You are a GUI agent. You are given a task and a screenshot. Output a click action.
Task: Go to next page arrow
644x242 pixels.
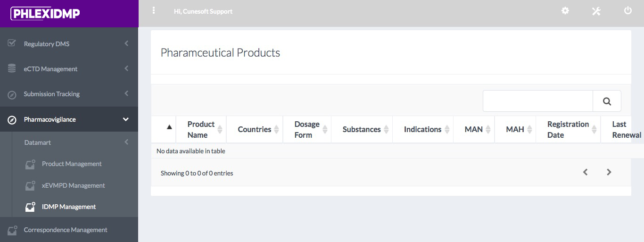tap(609, 172)
